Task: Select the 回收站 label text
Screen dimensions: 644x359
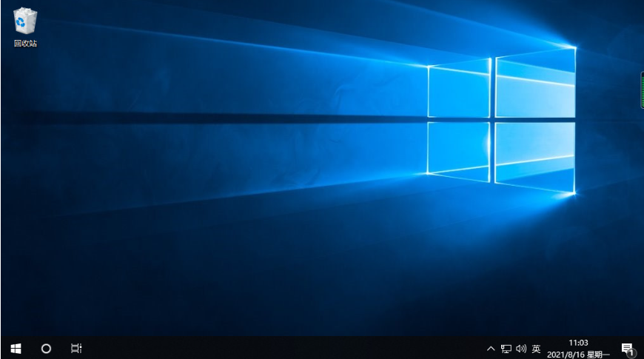Action: coord(25,43)
